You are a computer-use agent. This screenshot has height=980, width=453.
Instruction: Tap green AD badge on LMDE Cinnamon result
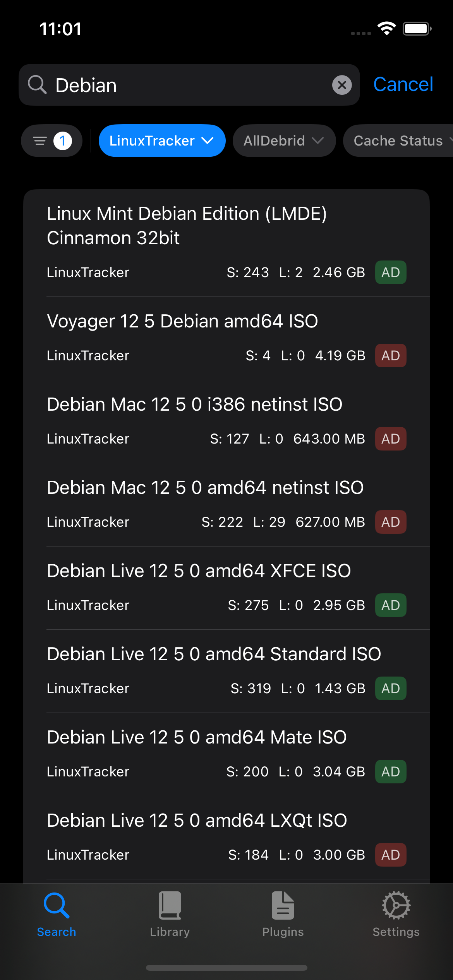[x=390, y=272]
